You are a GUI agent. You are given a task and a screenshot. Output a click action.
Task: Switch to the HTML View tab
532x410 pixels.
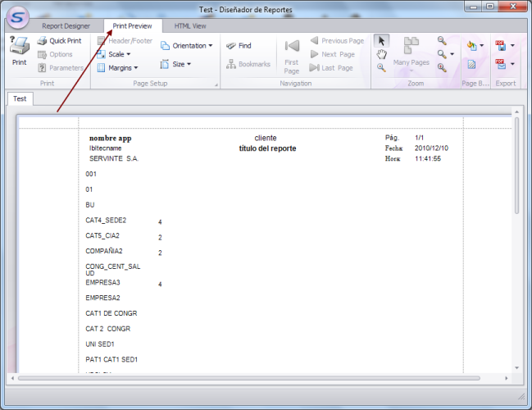[x=190, y=26]
